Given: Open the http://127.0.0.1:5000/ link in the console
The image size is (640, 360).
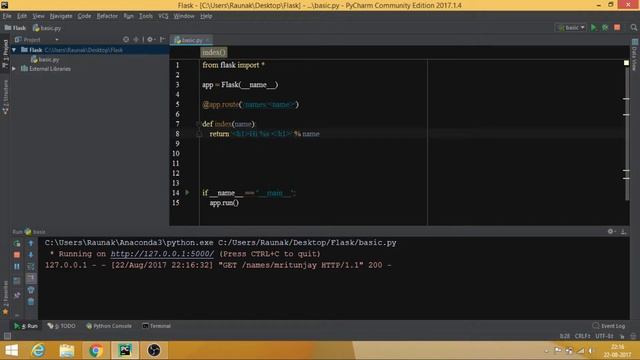Looking at the screenshot, I should point(162,254).
